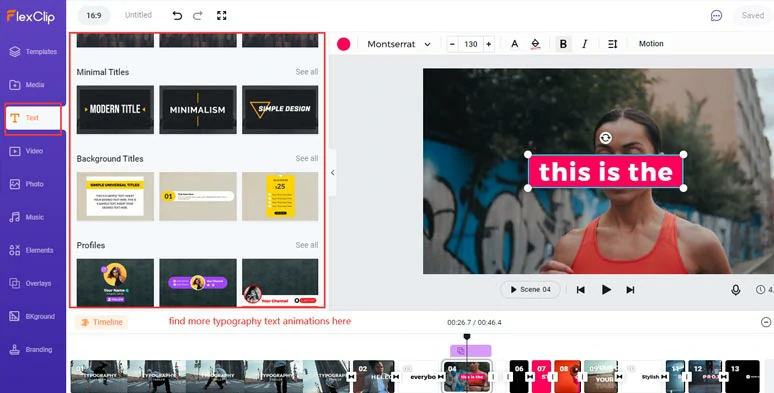Skip to next scene button
Screen dimensions: 774x393
point(630,290)
